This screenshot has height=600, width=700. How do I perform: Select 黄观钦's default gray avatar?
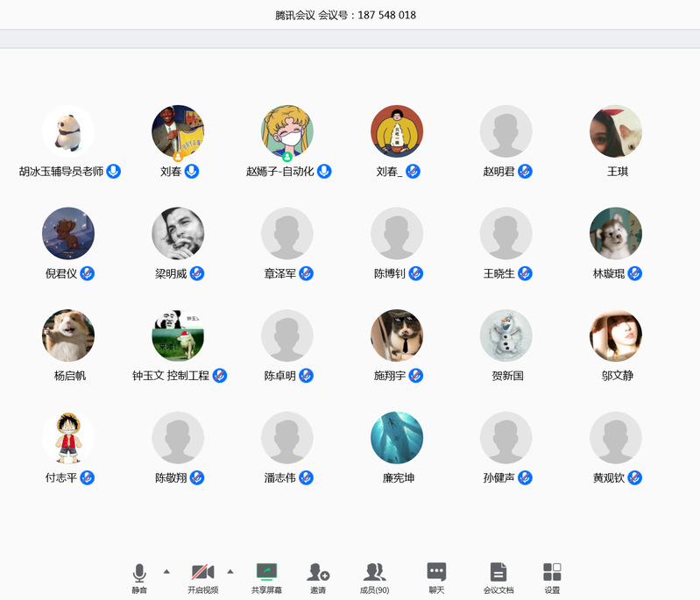point(616,438)
